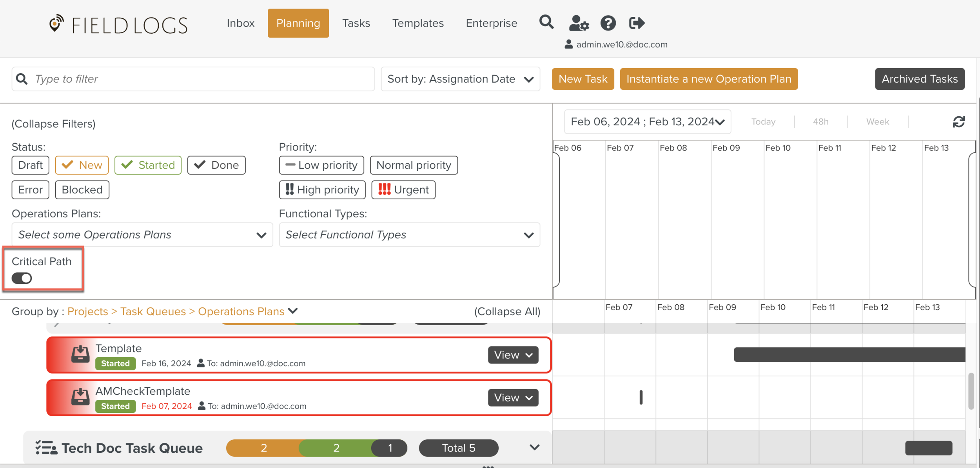Click the AMCheckTemplate task title

[x=143, y=391]
